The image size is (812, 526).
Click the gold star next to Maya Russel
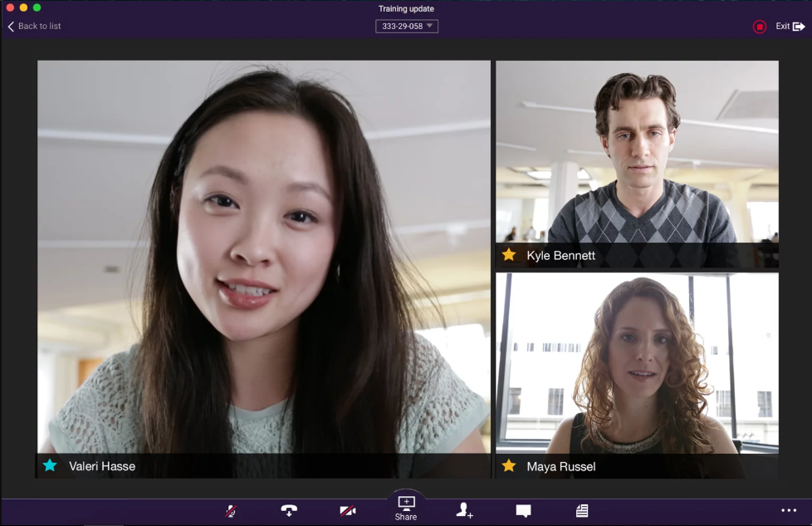click(x=509, y=465)
